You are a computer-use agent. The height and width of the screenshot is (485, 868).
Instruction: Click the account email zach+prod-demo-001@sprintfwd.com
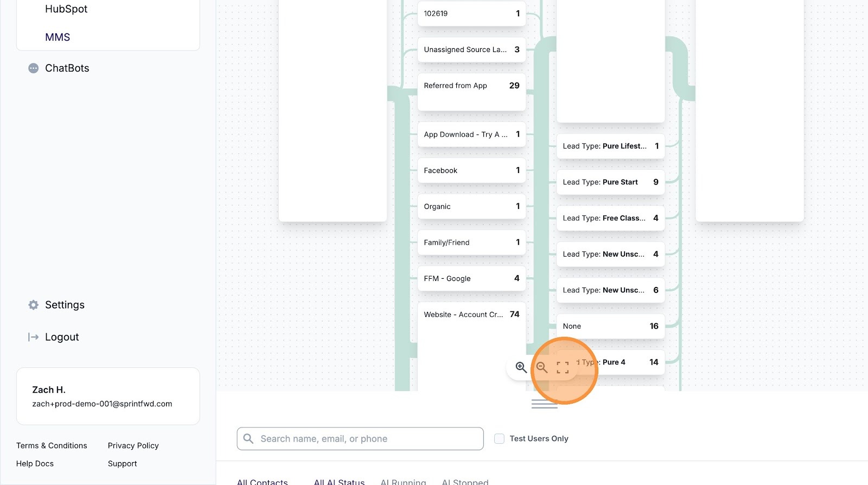click(x=102, y=404)
